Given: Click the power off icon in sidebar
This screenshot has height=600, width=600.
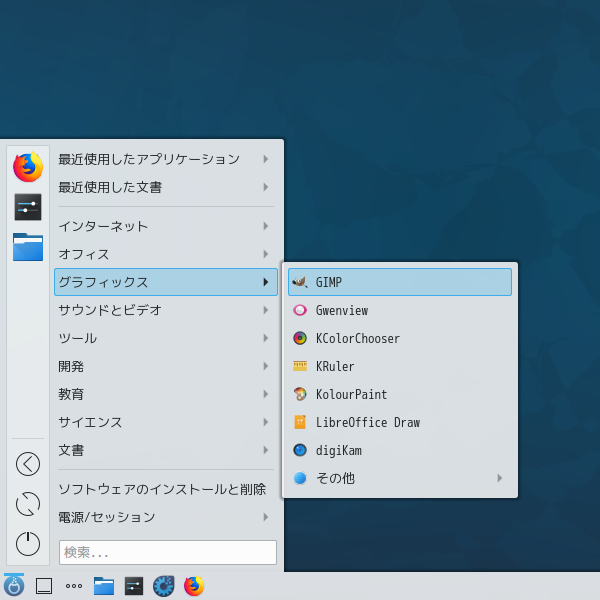Looking at the screenshot, I should tap(28, 543).
